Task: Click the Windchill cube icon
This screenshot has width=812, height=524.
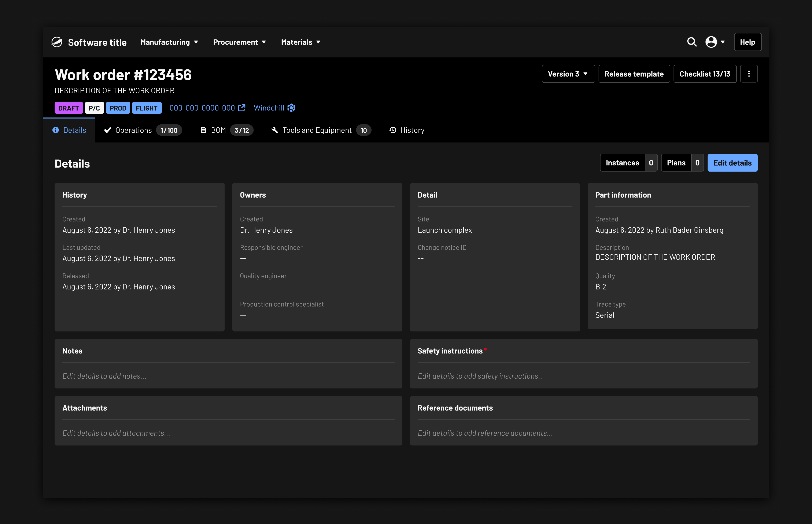Action: pos(291,108)
